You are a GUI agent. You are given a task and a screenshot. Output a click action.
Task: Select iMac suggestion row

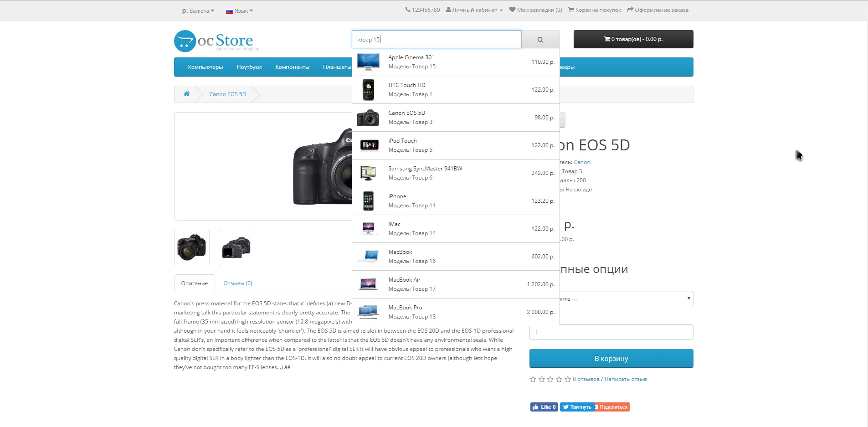click(x=456, y=229)
